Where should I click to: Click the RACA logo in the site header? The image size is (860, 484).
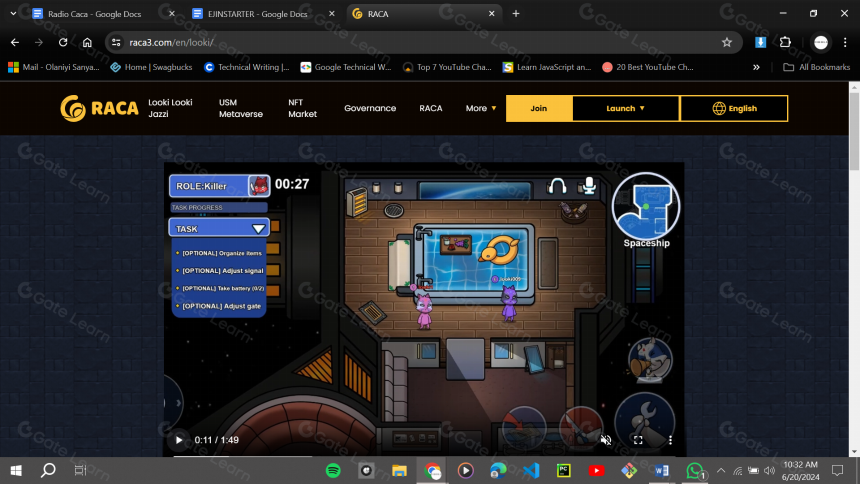tap(99, 108)
